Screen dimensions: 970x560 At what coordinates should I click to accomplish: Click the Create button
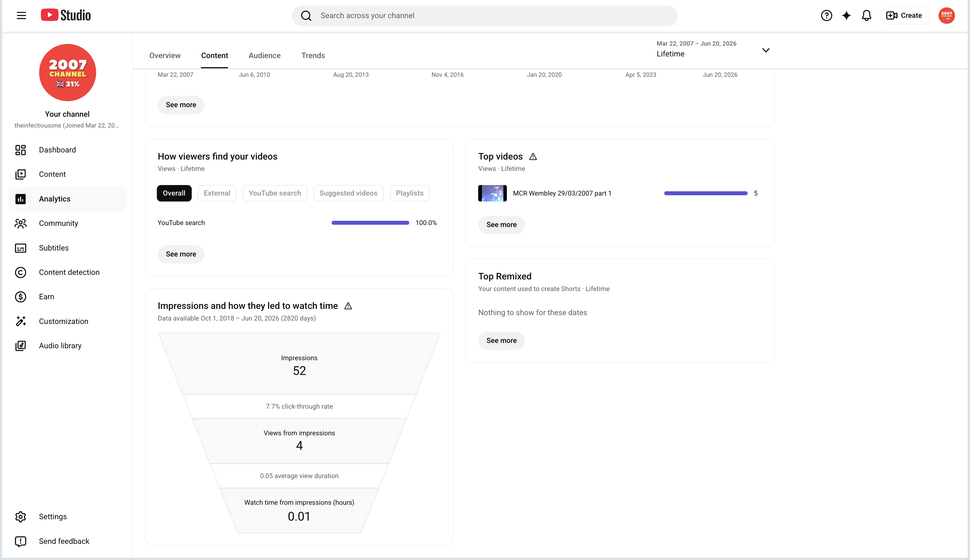(905, 15)
